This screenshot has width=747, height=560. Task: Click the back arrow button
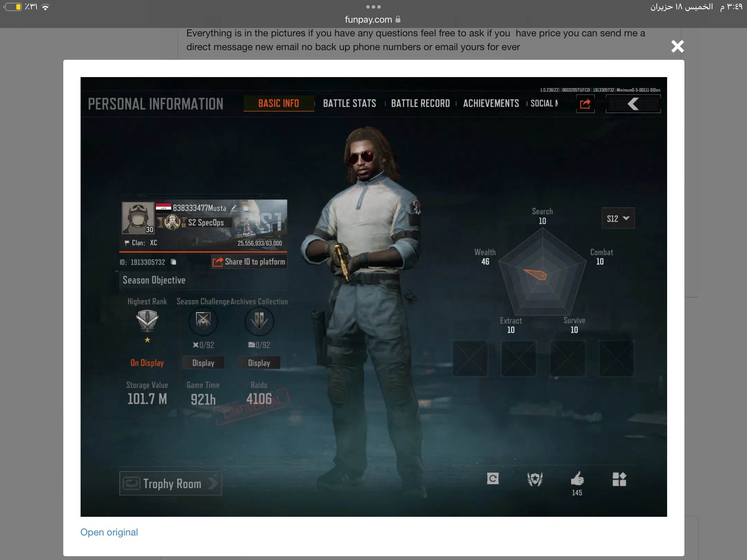point(633,104)
